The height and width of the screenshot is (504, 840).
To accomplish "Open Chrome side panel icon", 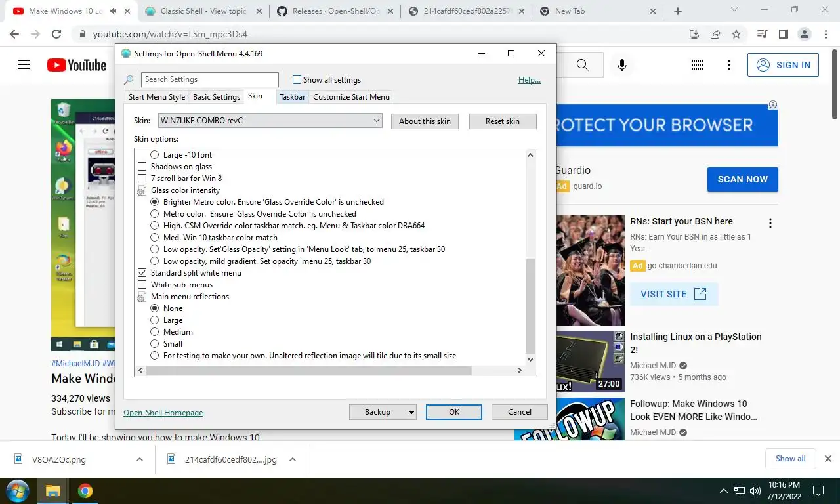I will (783, 34).
